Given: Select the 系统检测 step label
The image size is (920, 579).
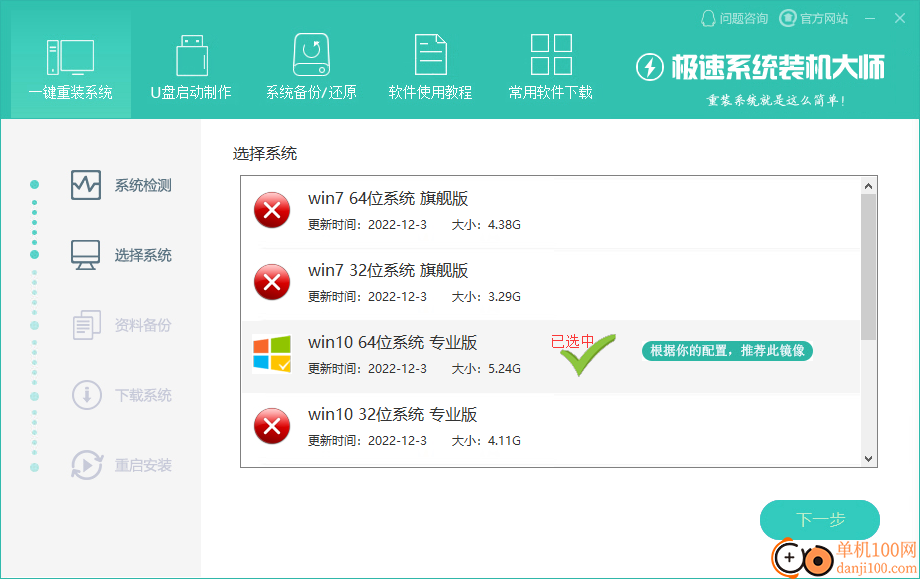Looking at the screenshot, I should (143, 186).
